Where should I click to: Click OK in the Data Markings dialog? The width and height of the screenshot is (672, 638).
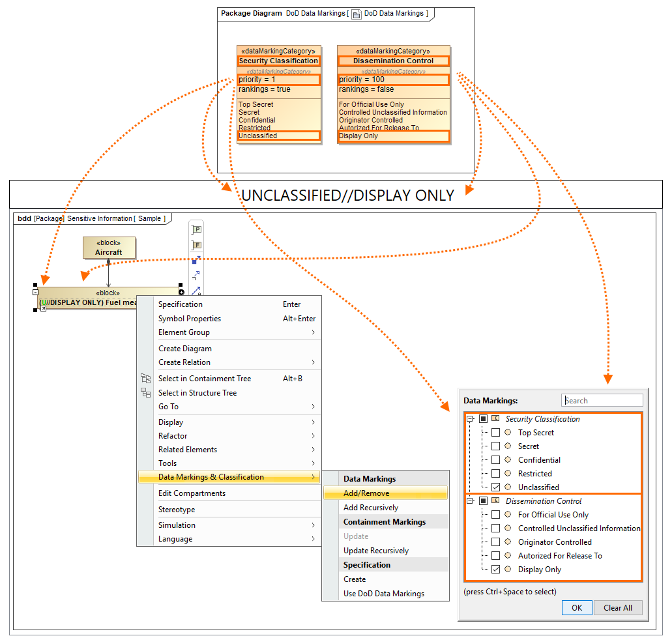[x=577, y=607]
